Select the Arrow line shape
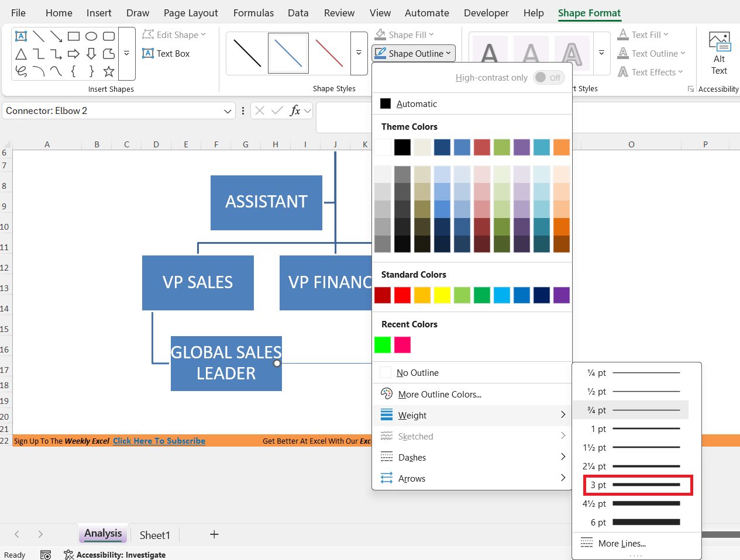Screen dimensions: 740x560 tap(56, 36)
